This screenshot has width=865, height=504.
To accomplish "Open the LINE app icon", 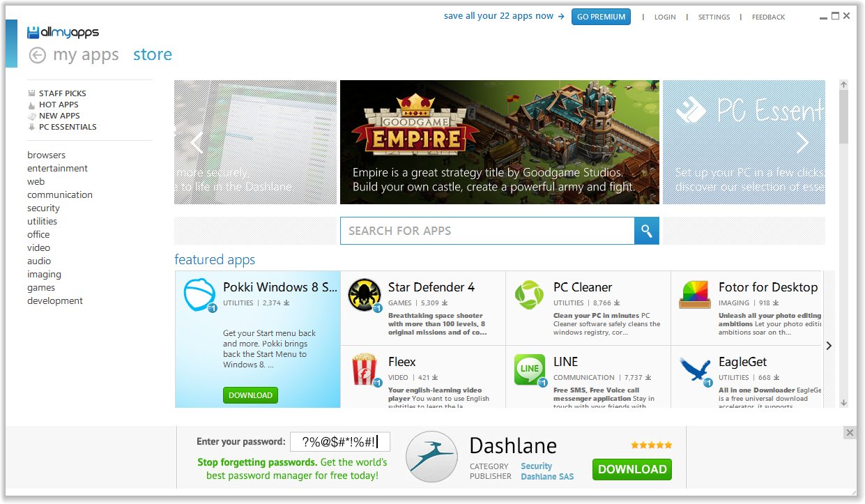I will (529, 369).
